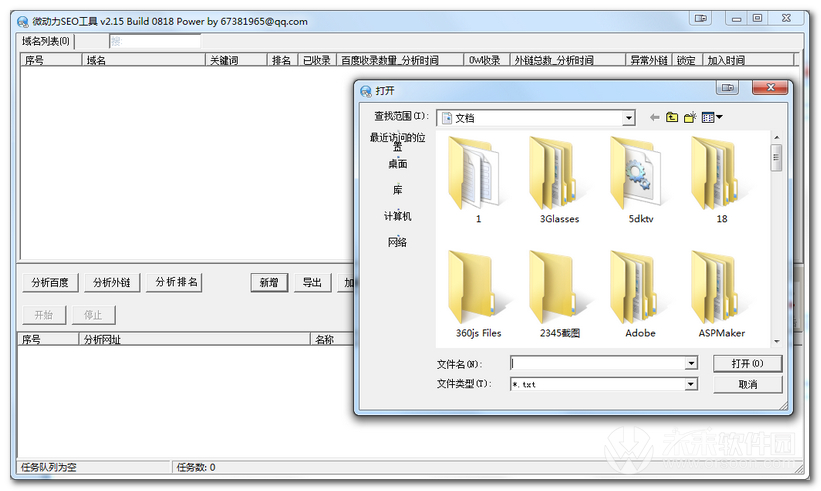Click the 打开 button
The width and height of the screenshot is (821, 491).
(x=747, y=364)
